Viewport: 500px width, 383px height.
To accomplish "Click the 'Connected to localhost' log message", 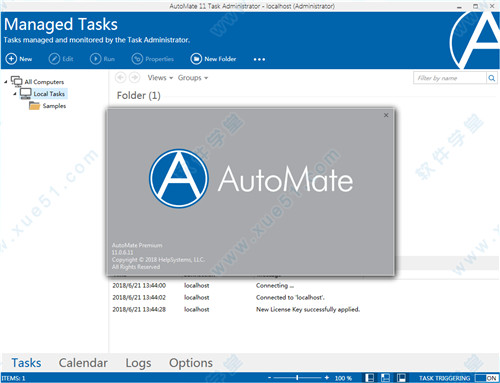I will pos(290,297).
